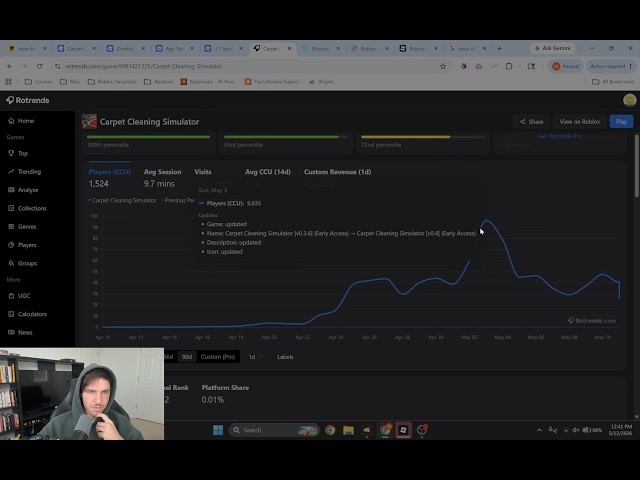640x480 pixels.
Task: Show hidden system tray icons
Action: [539, 430]
